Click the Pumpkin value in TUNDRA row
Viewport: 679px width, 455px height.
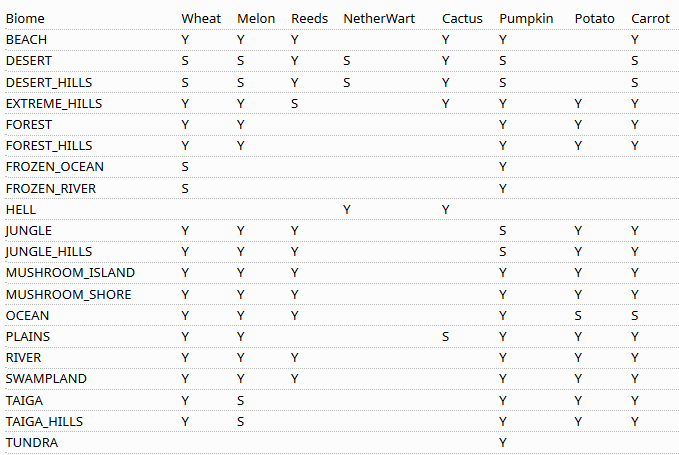[503, 442]
